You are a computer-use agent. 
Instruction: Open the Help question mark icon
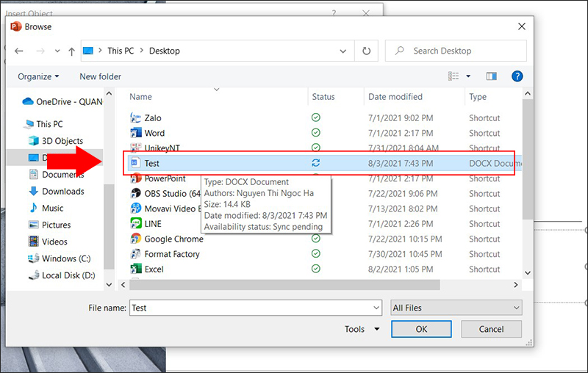[517, 76]
